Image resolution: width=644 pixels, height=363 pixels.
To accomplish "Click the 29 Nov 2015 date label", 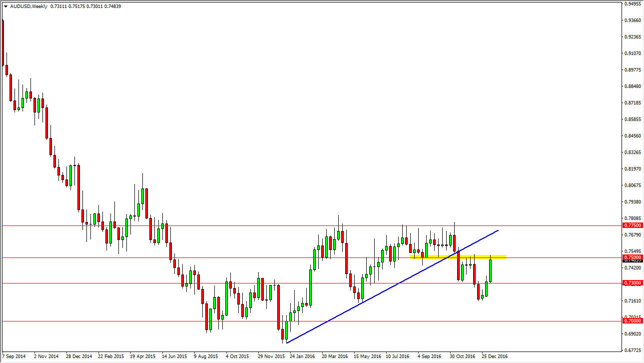I will click(270, 356).
